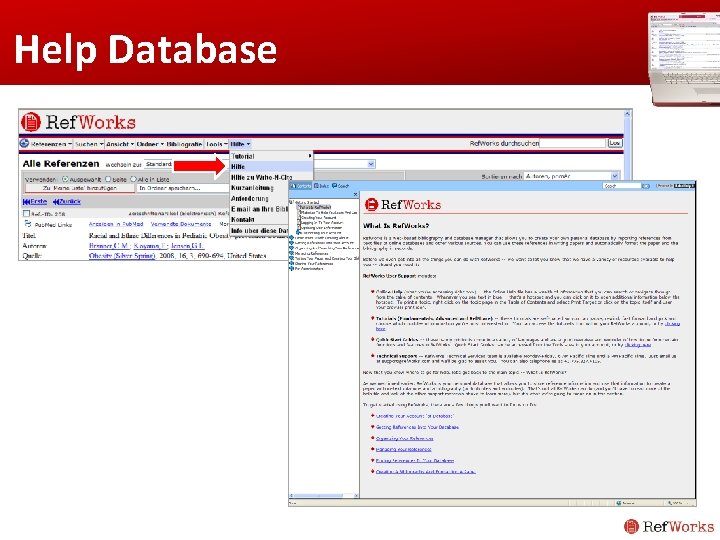Click the PubMed Links icon
The width and height of the screenshot is (720, 540).
28,224
